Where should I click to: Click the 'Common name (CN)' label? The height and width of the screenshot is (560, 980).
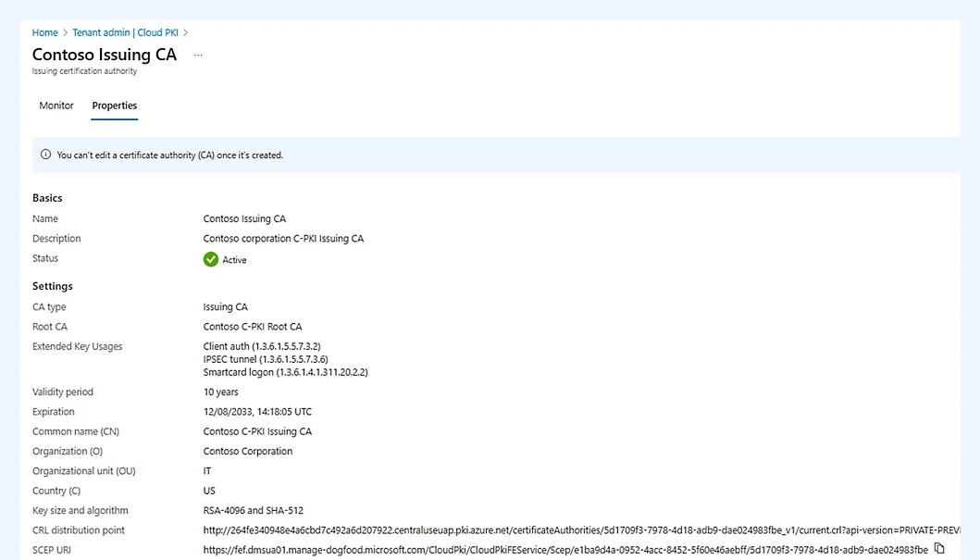[x=76, y=432]
